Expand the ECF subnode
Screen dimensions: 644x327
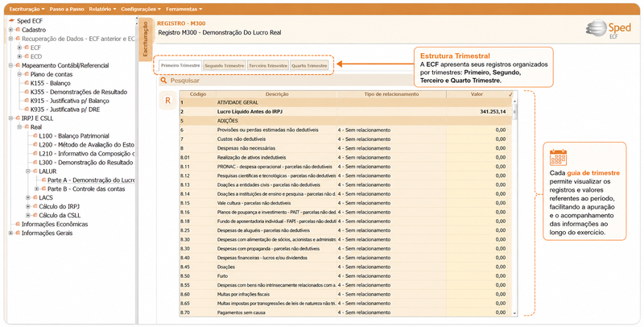(19, 48)
